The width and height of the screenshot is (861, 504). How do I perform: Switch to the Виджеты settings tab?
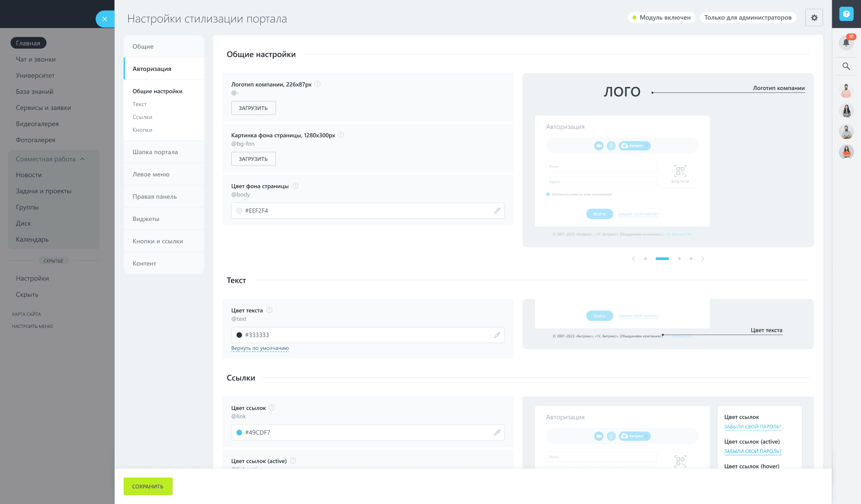146,219
